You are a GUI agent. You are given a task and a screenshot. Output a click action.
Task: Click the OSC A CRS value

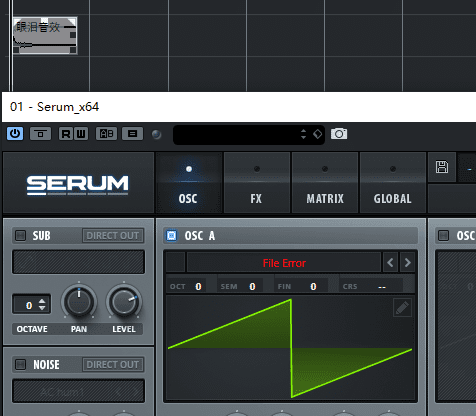coord(382,287)
